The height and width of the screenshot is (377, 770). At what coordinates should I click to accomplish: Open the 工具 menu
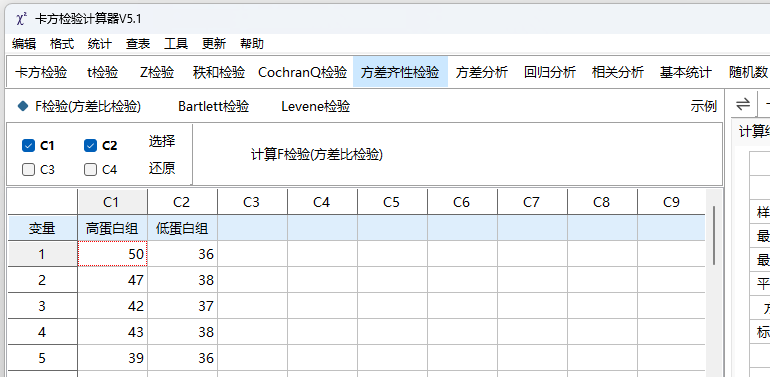(x=176, y=44)
